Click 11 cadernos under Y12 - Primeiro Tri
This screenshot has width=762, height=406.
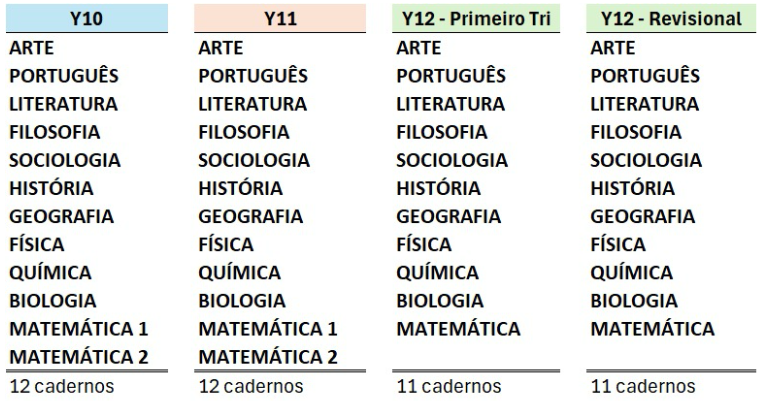[x=449, y=387]
